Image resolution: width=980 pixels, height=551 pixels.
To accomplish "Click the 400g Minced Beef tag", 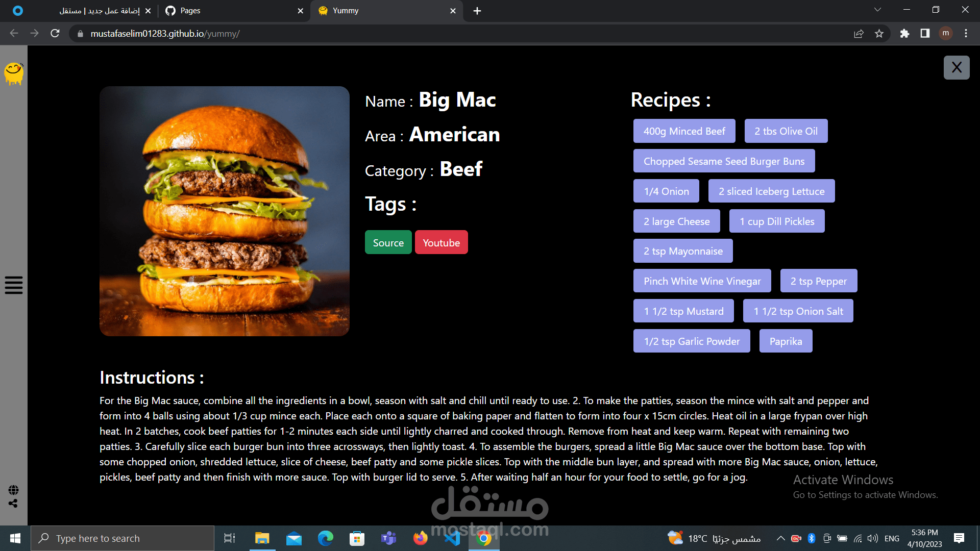I will pyautogui.click(x=684, y=131).
